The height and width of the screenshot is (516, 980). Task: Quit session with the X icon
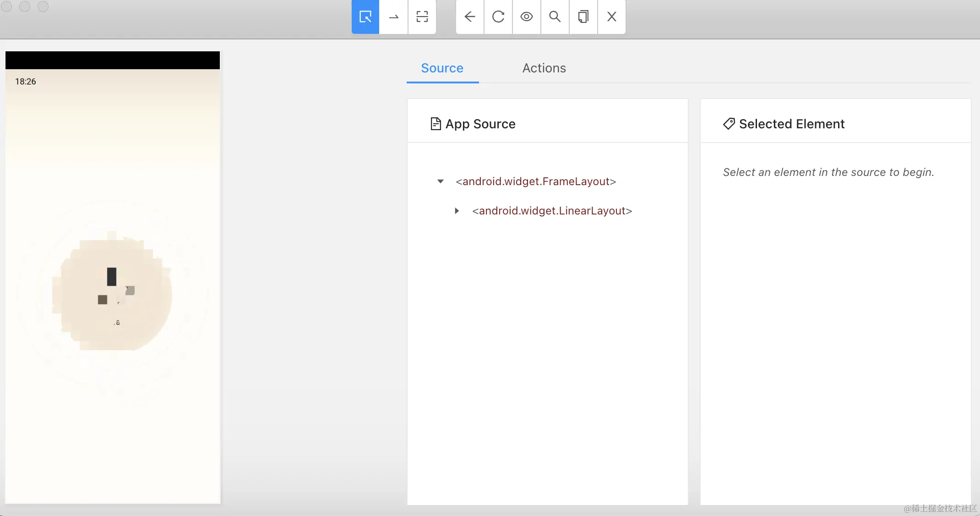[612, 17]
